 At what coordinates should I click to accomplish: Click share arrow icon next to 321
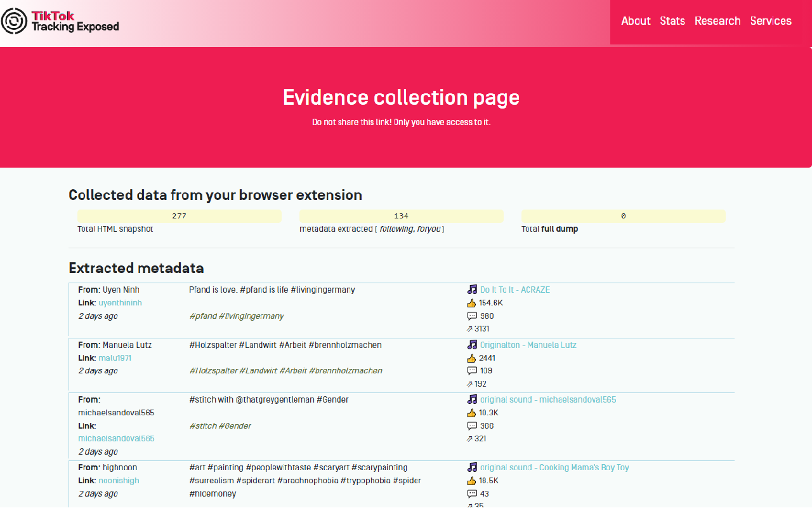pos(470,439)
